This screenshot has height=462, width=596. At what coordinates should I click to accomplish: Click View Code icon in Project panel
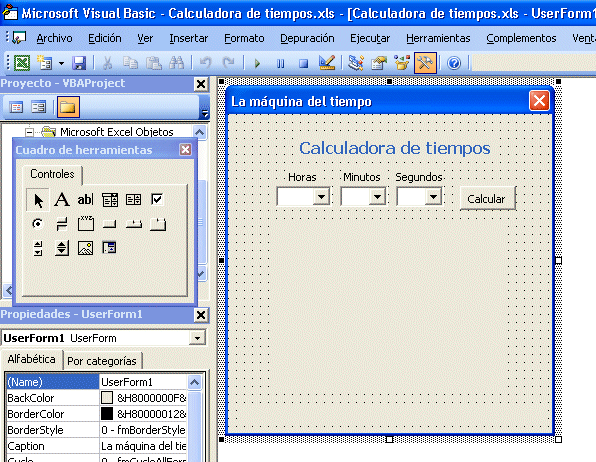(x=16, y=107)
